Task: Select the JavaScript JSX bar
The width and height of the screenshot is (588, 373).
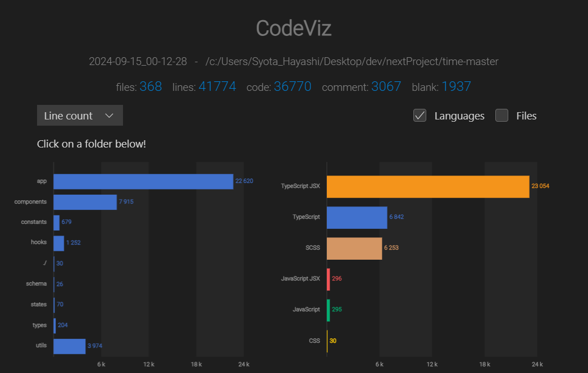Action: (329, 278)
